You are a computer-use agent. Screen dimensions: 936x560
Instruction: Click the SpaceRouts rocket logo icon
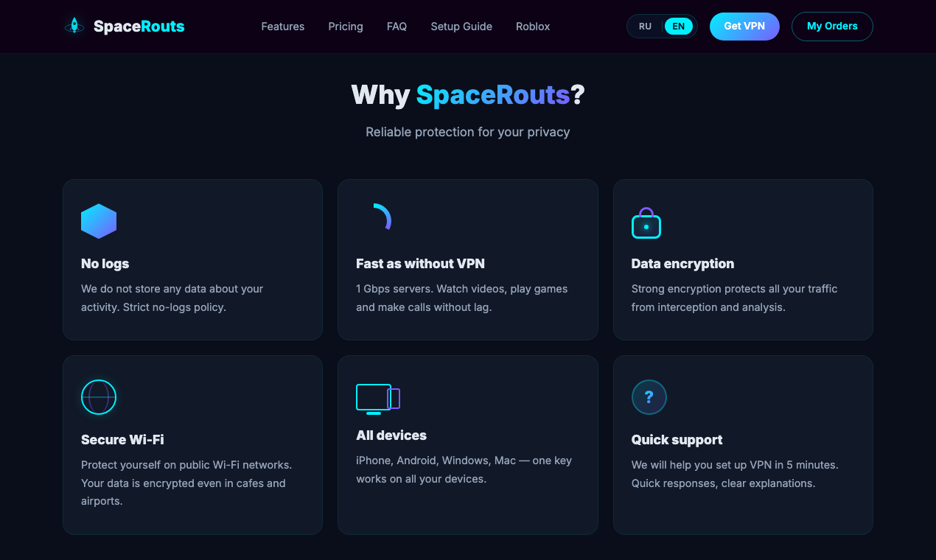pos(74,26)
